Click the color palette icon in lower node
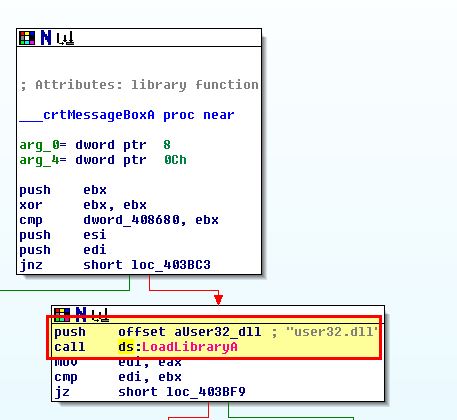This screenshot has height=420, width=457. [x=62, y=315]
